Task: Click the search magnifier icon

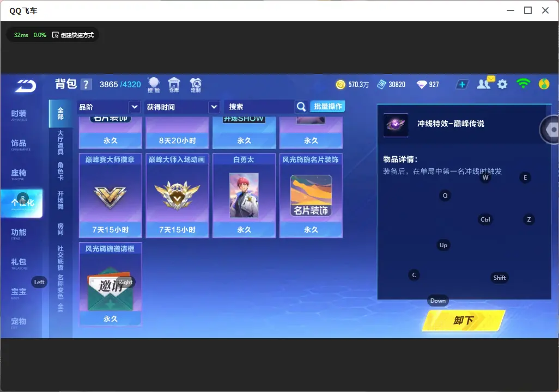Action: click(301, 107)
